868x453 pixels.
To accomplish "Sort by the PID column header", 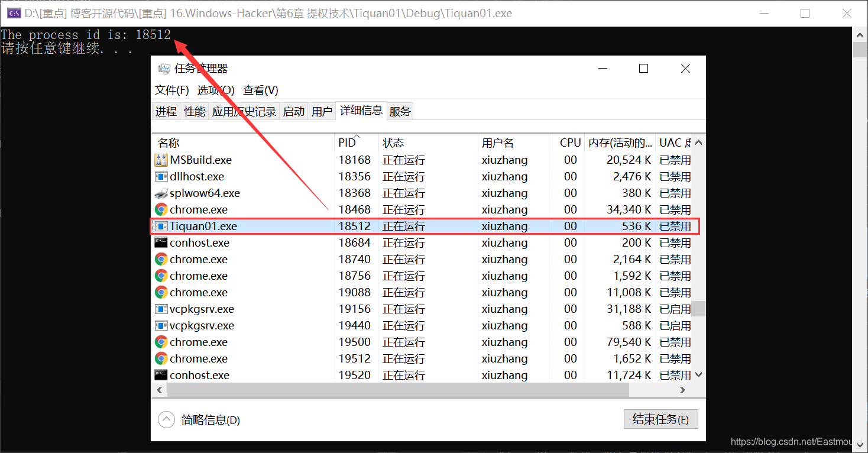I will tap(357, 143).
